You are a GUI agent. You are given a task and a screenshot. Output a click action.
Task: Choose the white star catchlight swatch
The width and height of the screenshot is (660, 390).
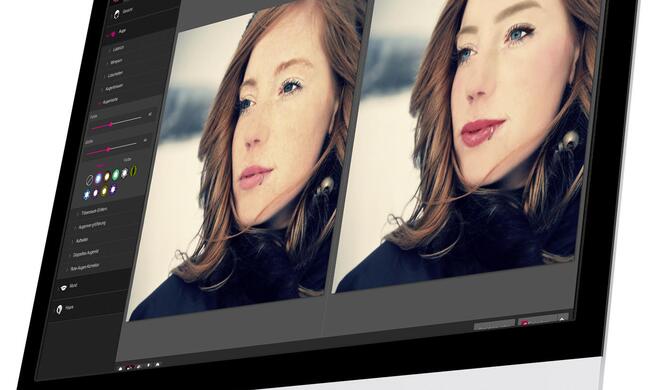pos(125,172)
